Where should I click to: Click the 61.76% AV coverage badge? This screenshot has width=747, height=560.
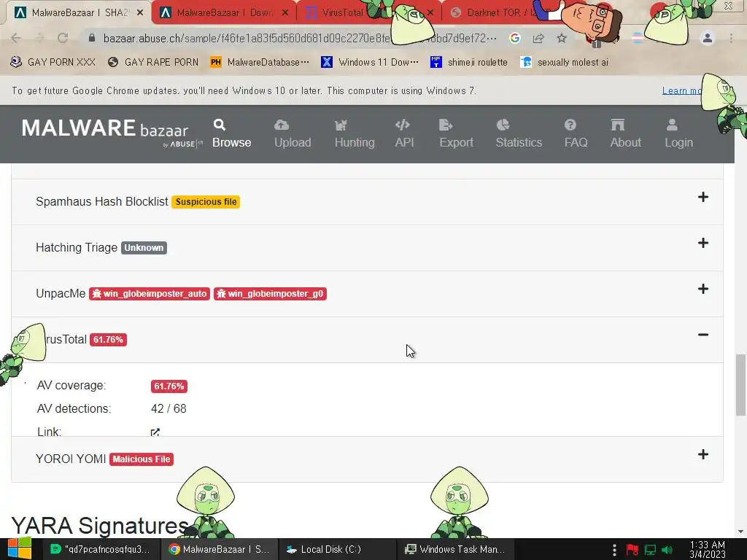(x=169, y=386)
